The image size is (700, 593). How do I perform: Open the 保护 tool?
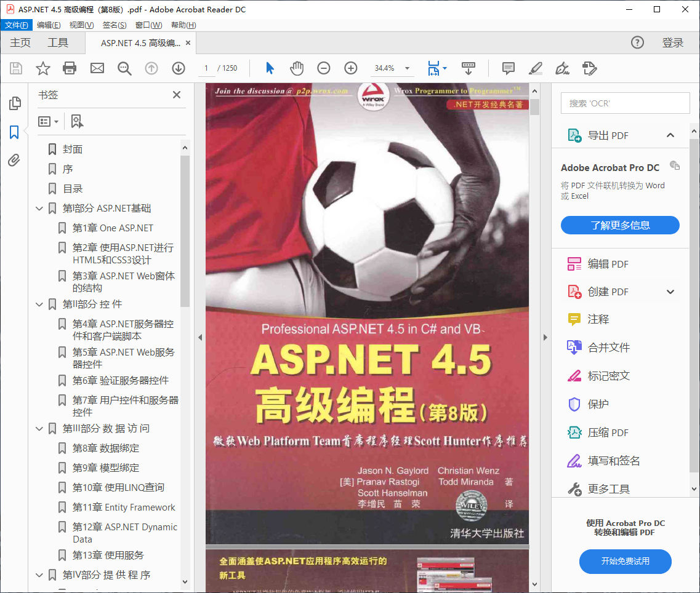point(588,404)
